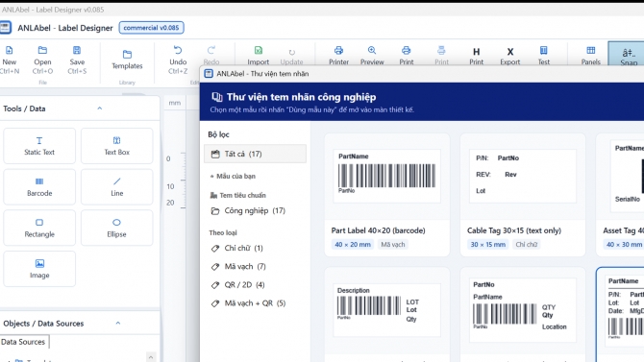
Task: Select Part Label 40×20 (barcode) template
Action: click(x=387, y=195)
